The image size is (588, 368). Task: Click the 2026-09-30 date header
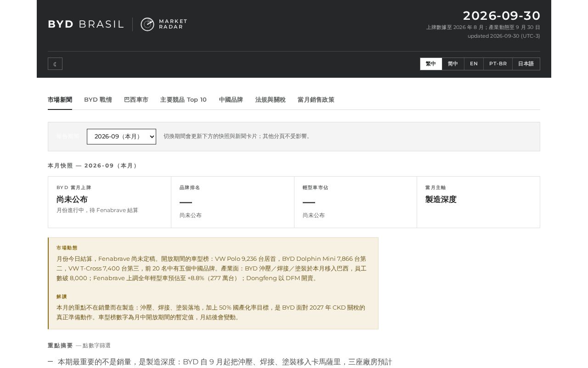pyautogui.click(x=502, y=16)
